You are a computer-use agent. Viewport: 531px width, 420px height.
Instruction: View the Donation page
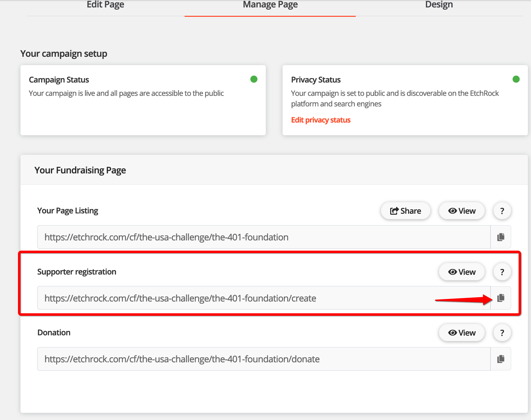click(462, 333)
